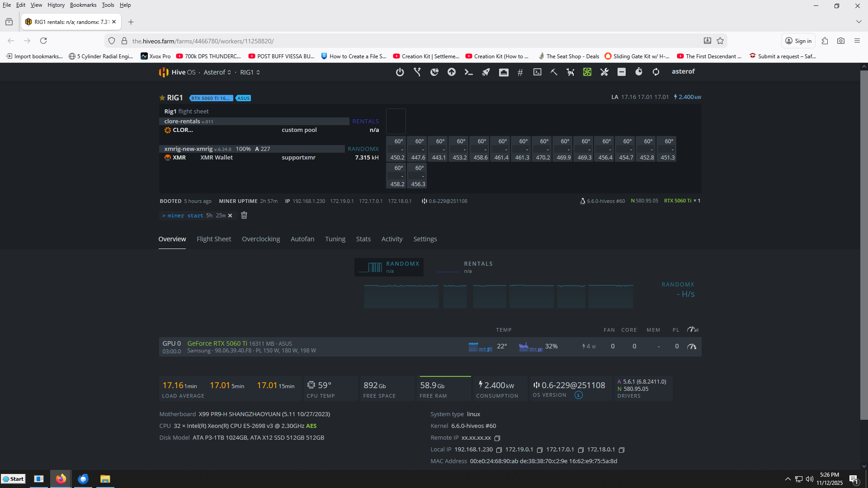
Task: Click the rocket flight sheet icon
Action: (486, 72)
